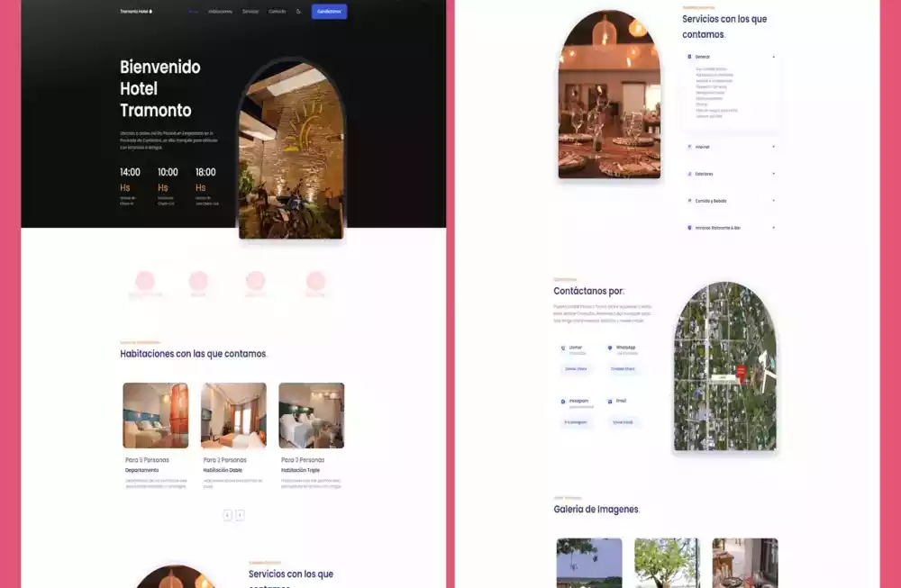Go to Inicio in the navbar
901x588 pixels.
click(x=194, y=12)
